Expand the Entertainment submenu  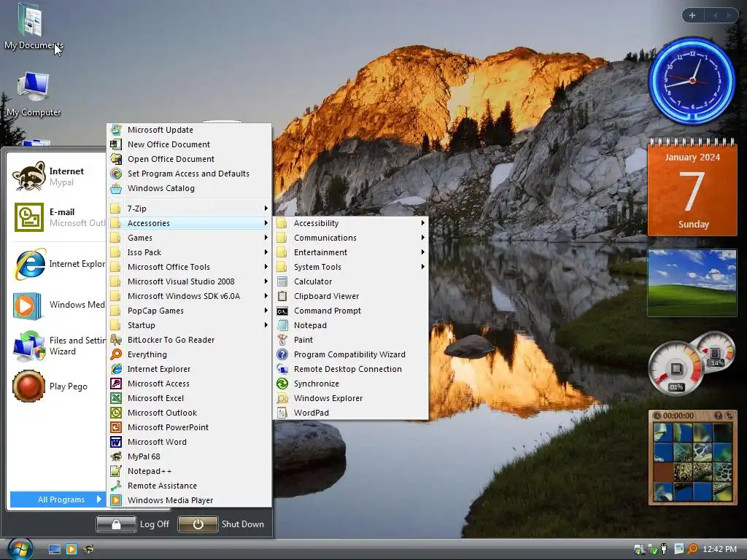pos(351,252)
